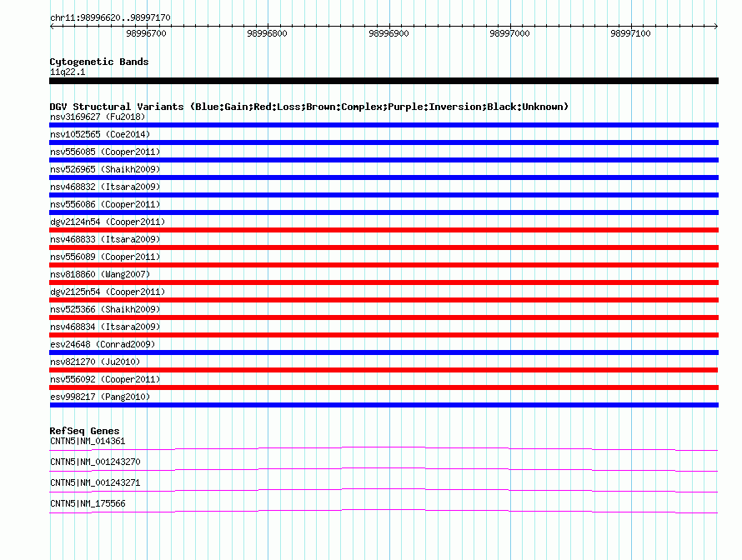Click the Cytogenetic Bands track title

click(x=99, y=62)
